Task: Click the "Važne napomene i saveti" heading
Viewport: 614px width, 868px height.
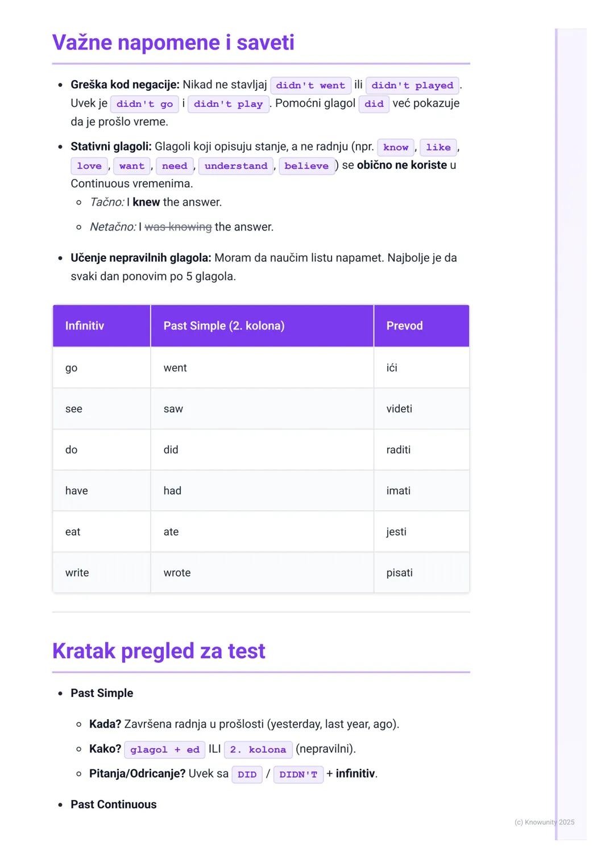Action: 173,43
